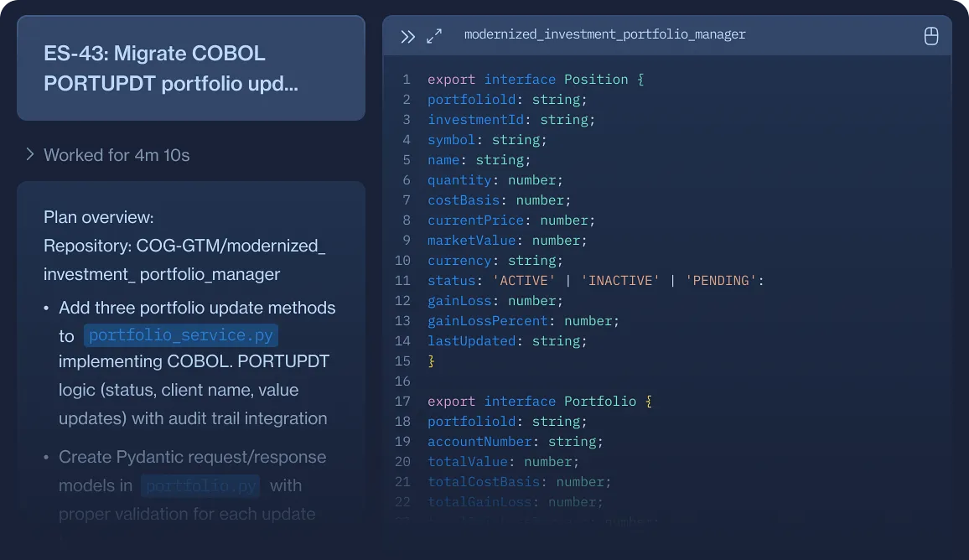Expand code panel to fullscreen with arrows icon
This screenshot has width=969, height=560.
point(434,36)
